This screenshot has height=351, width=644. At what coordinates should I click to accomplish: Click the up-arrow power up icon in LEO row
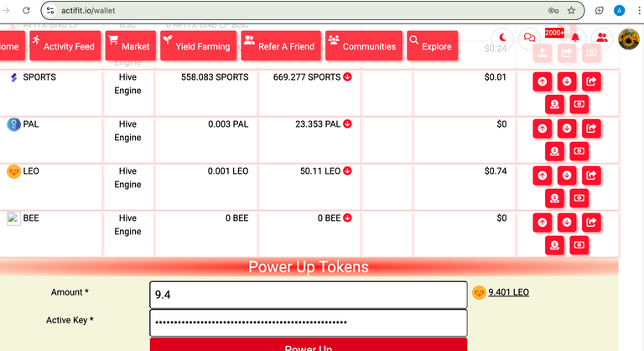[543, 175]
